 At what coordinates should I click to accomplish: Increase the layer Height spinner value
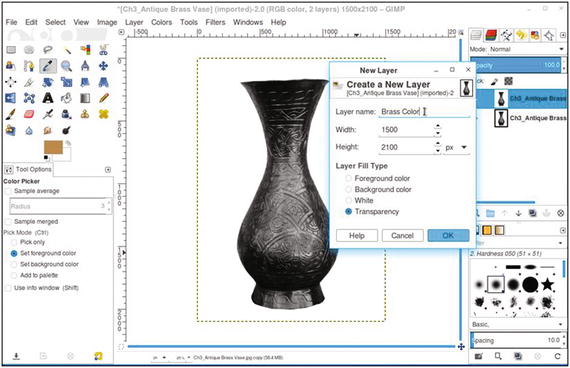pos(438,144)
